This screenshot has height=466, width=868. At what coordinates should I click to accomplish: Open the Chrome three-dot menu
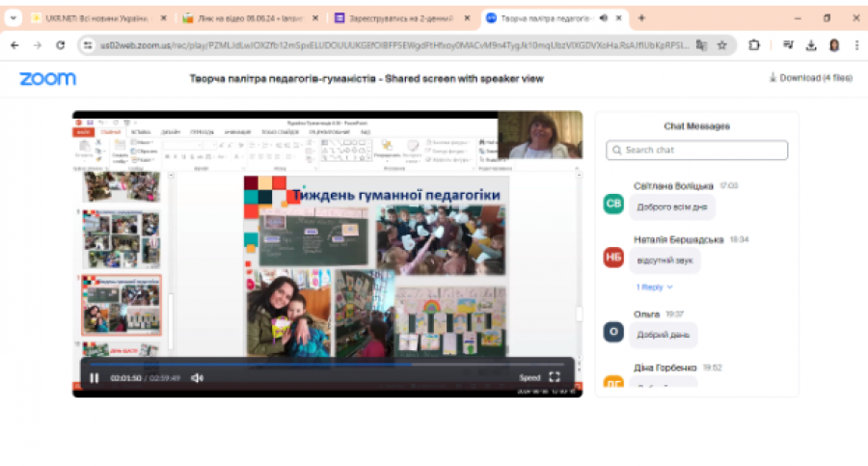point(856,45)
